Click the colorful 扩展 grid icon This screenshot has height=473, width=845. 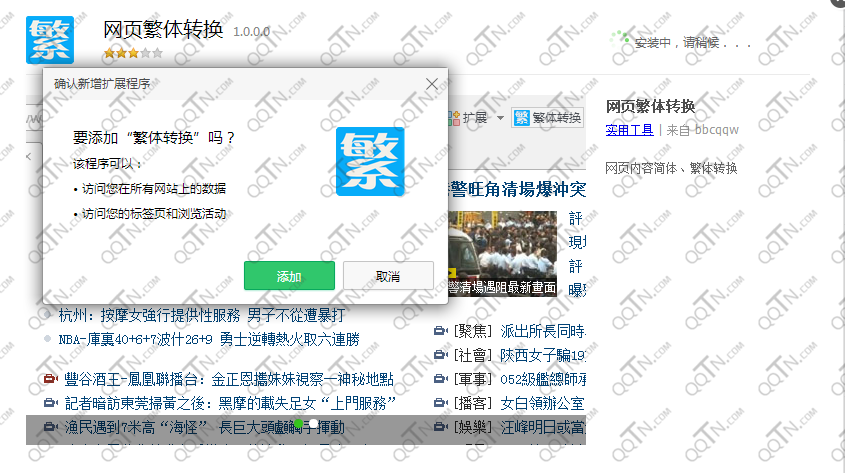tap(453, 118)
